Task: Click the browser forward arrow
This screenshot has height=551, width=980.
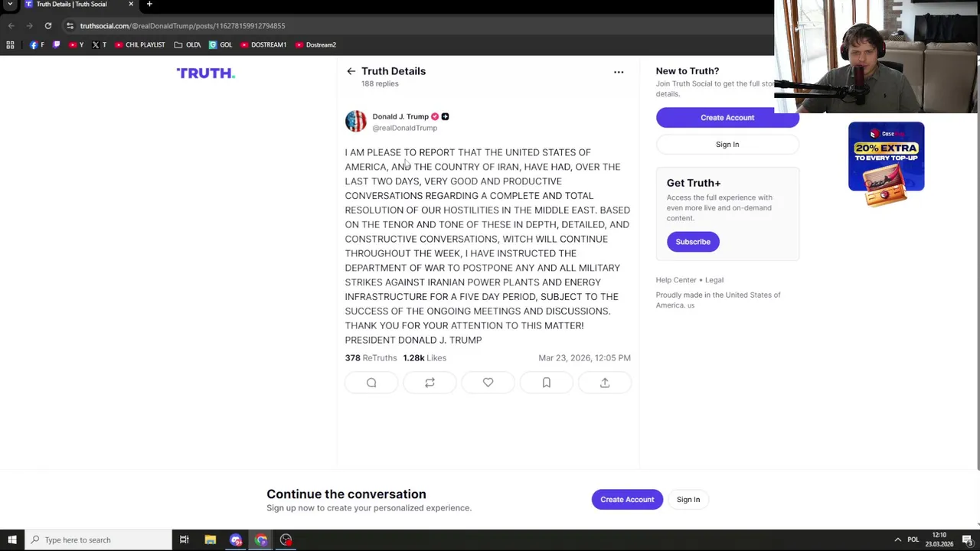Action: click(29, 26)
